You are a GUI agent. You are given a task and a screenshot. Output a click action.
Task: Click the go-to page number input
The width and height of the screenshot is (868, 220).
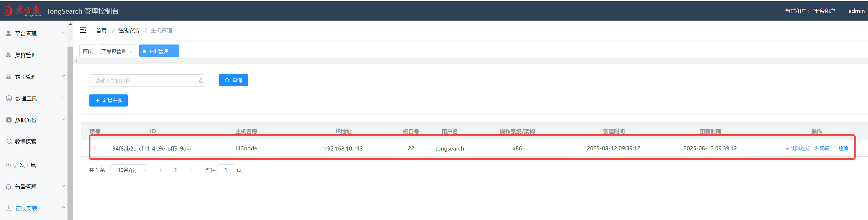pos(226,170)
